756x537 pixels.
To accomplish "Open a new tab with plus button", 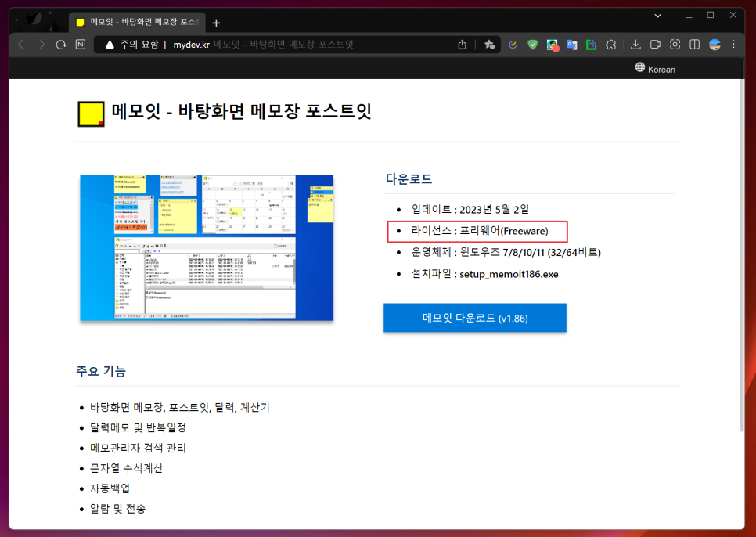I will point(216,23).
